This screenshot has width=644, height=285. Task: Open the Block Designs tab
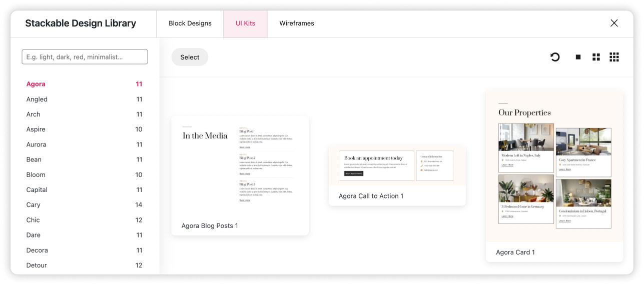[x=190, y=23]
